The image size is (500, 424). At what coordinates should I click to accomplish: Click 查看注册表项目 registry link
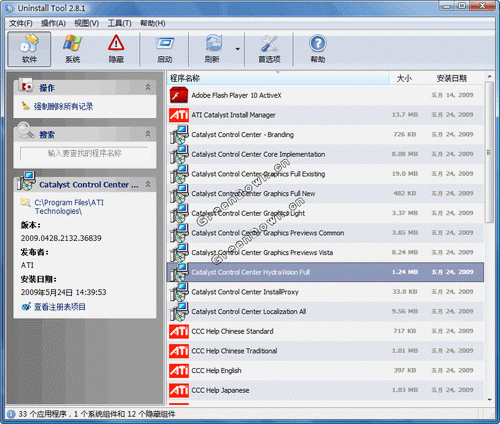point(60,307)
